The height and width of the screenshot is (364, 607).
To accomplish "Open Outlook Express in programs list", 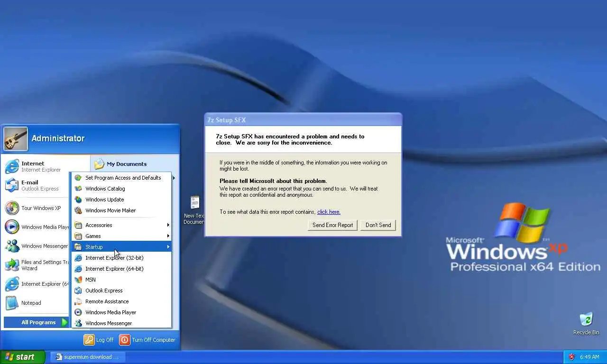I will click(121, 291).
